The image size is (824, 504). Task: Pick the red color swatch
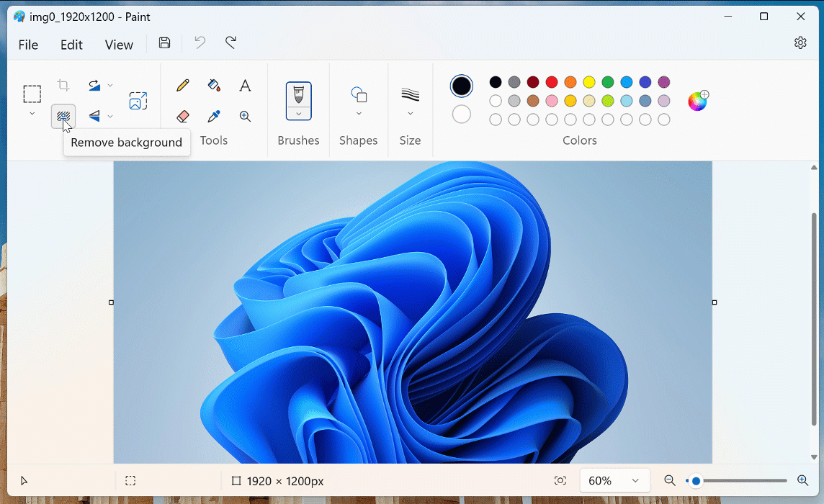point(552,82)
